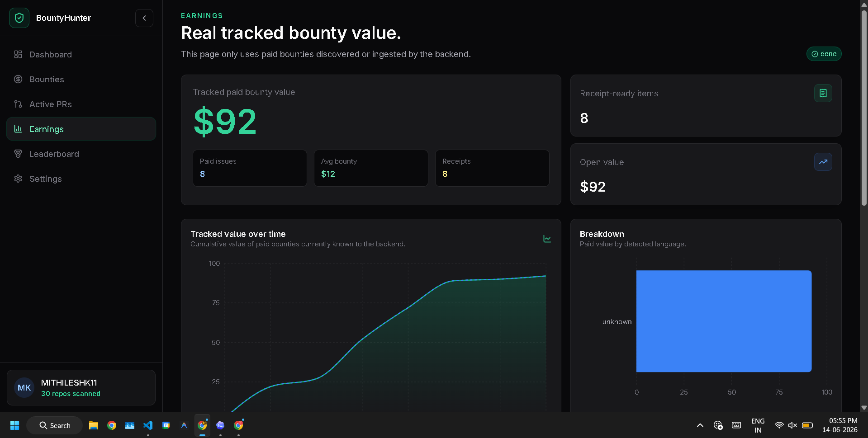
Task: Click the line-chart icon in Tracked value over time
Action: [x=547, y=239]
